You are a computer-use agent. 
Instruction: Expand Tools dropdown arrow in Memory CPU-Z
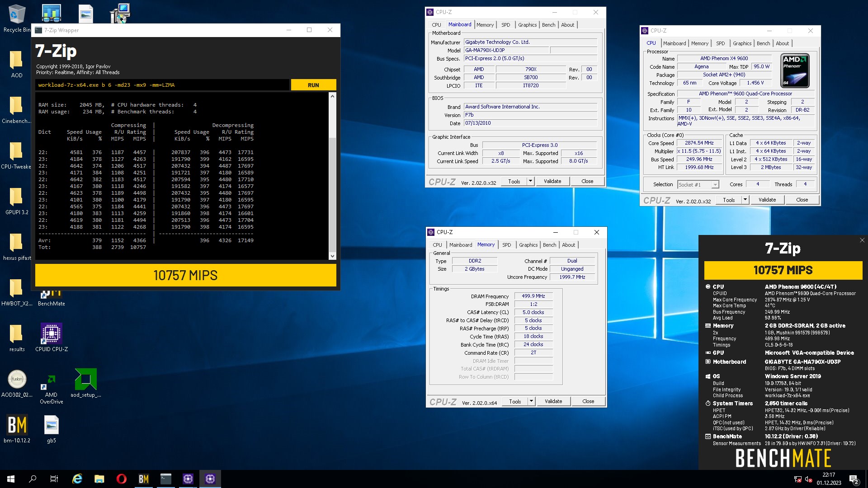coord(532,401)
